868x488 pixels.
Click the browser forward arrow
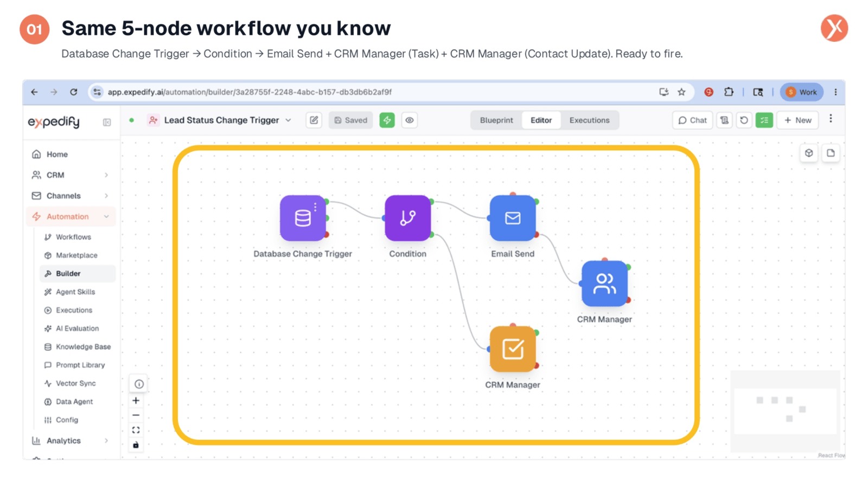pyautogui.click(x=54, y=92)
